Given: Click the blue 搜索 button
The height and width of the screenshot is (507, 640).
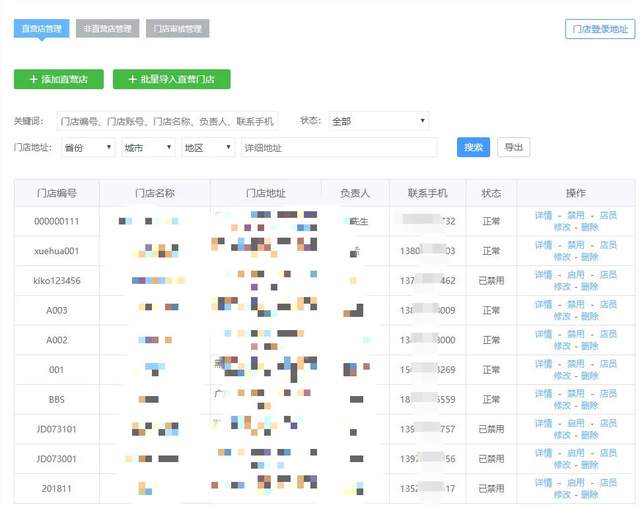Looking at the screenshot, I should [473, 147].
